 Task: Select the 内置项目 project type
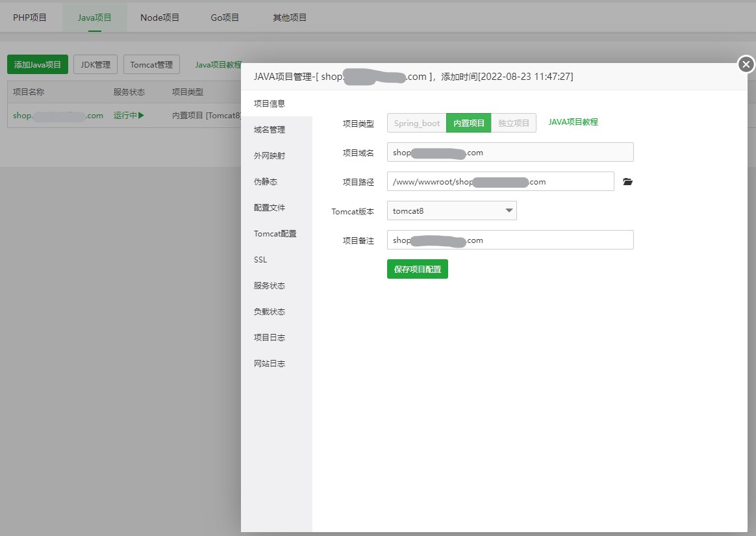point(468,123)
